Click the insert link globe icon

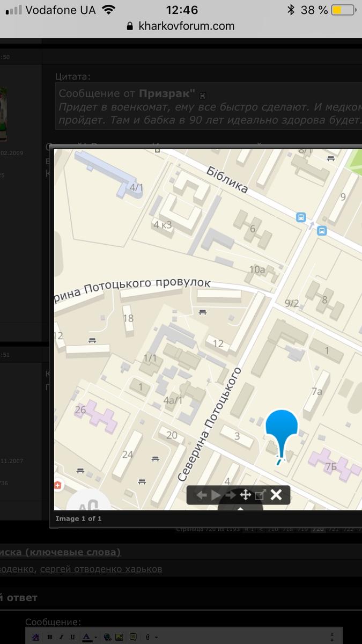tap(107, 637)
